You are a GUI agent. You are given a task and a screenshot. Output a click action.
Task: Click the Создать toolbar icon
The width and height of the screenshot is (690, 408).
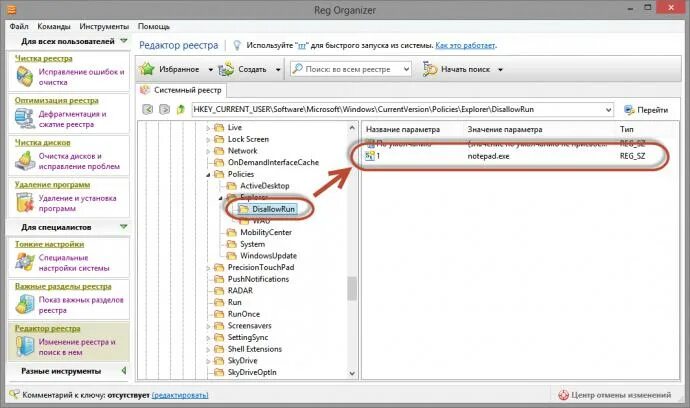point(226,69)
